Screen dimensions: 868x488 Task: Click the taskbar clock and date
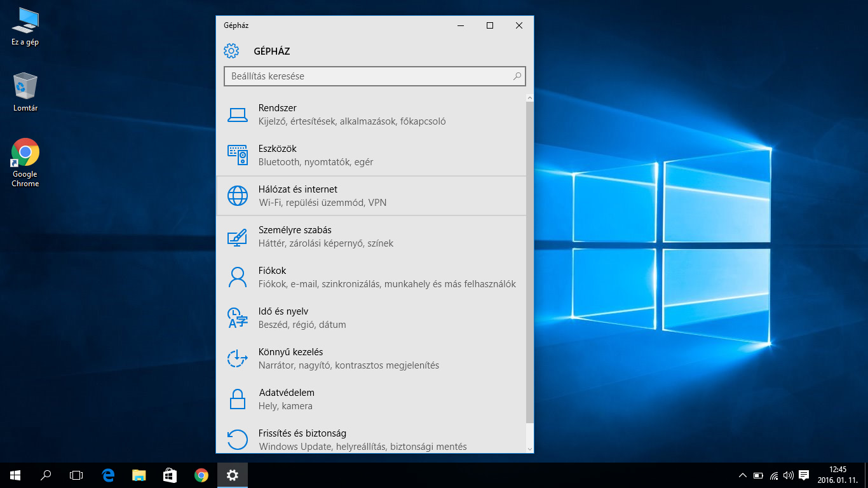coord(837,475)
